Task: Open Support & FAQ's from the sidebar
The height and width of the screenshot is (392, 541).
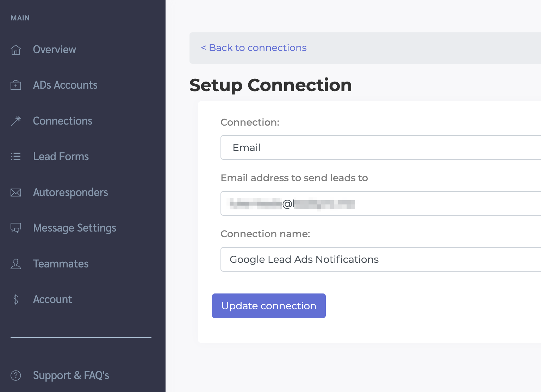Action: pyautogui.click(x=71, y=375)
